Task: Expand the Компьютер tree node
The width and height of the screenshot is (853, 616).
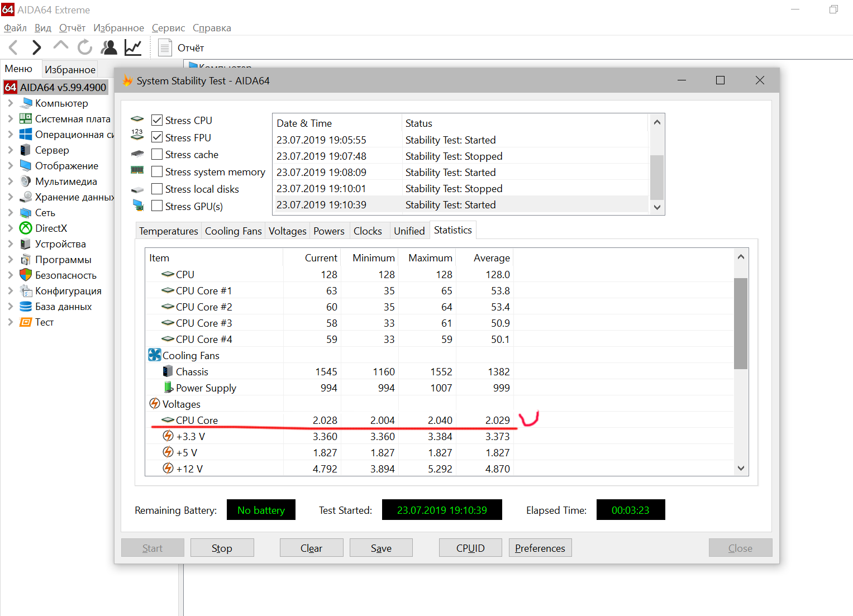Action: click(x=10, y=103)
